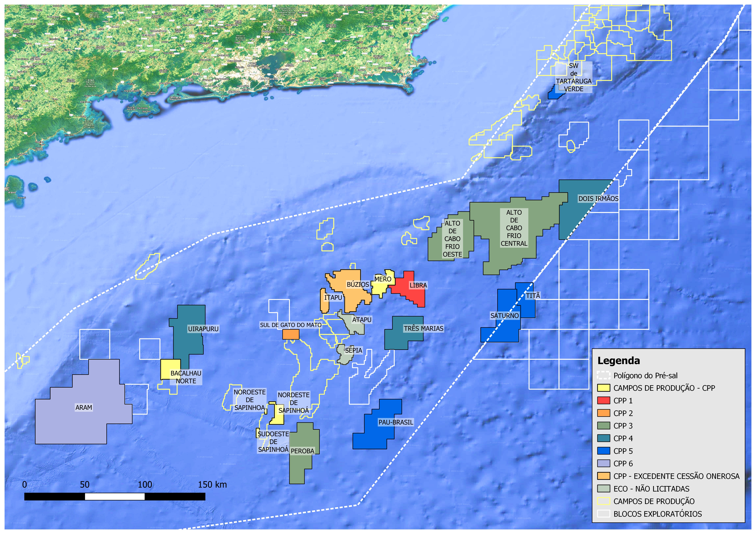Click the DOIS IRMÃOS label
756x534 pixels.
click(x=598, y=199)
